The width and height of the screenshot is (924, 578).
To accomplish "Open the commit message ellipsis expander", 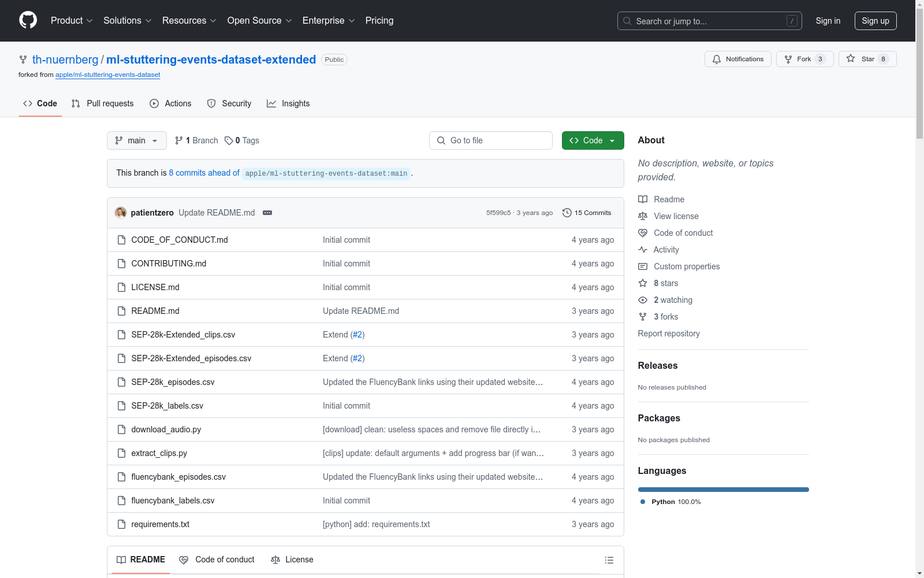I will pos(267,213).
